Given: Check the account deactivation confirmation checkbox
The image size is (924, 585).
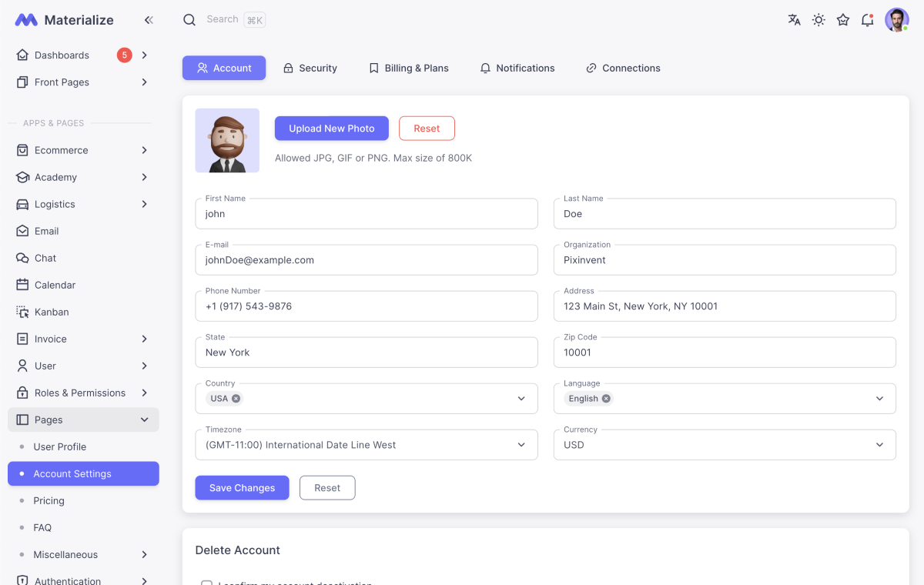Looking at the screenshot, I should coord(206,583).
